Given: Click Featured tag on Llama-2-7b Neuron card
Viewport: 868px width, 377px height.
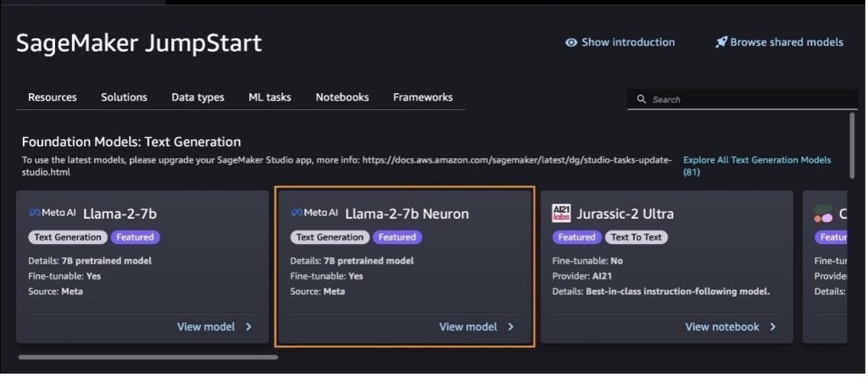Looking at the screenshot, I should (x=397, y=237).
